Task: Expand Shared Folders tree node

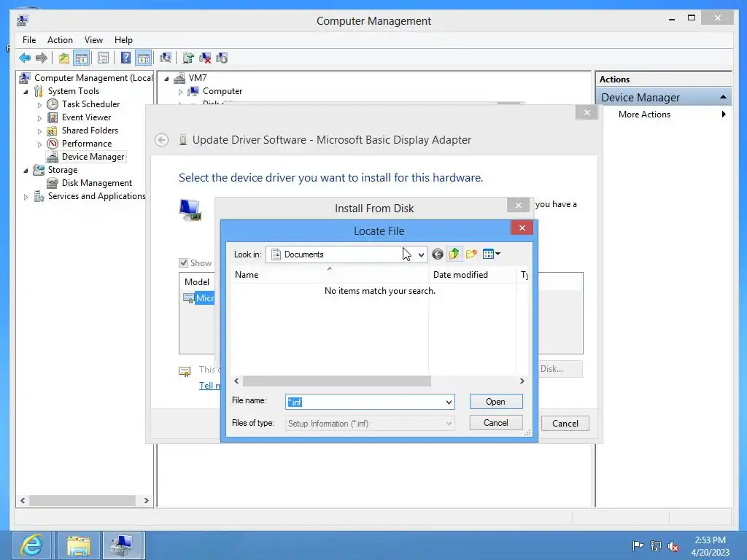Action: [39, 131]
